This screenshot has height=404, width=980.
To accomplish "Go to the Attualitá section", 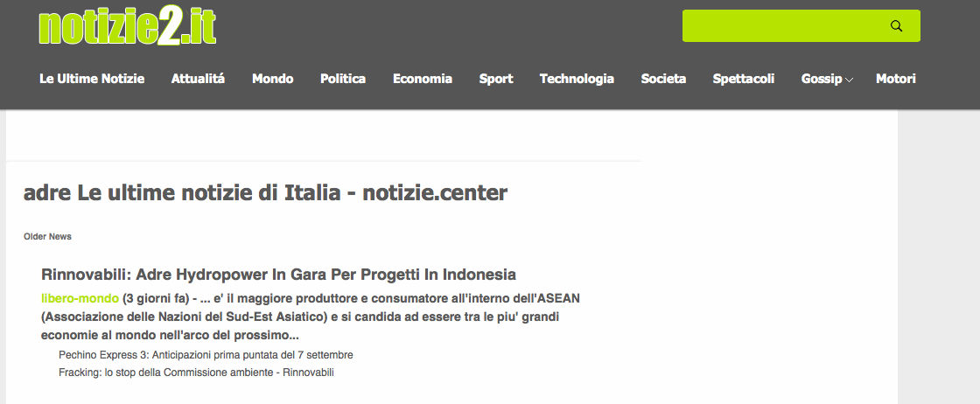I will 198,79.
